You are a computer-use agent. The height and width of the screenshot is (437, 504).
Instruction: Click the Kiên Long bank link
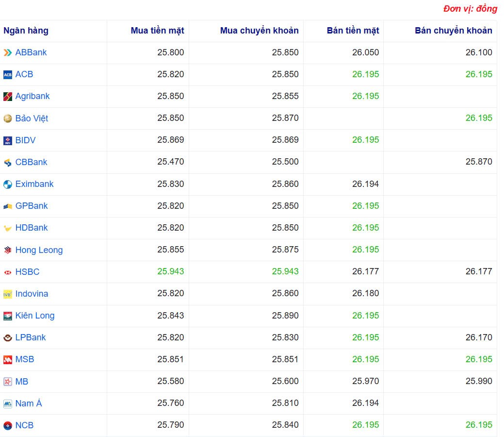35,315
